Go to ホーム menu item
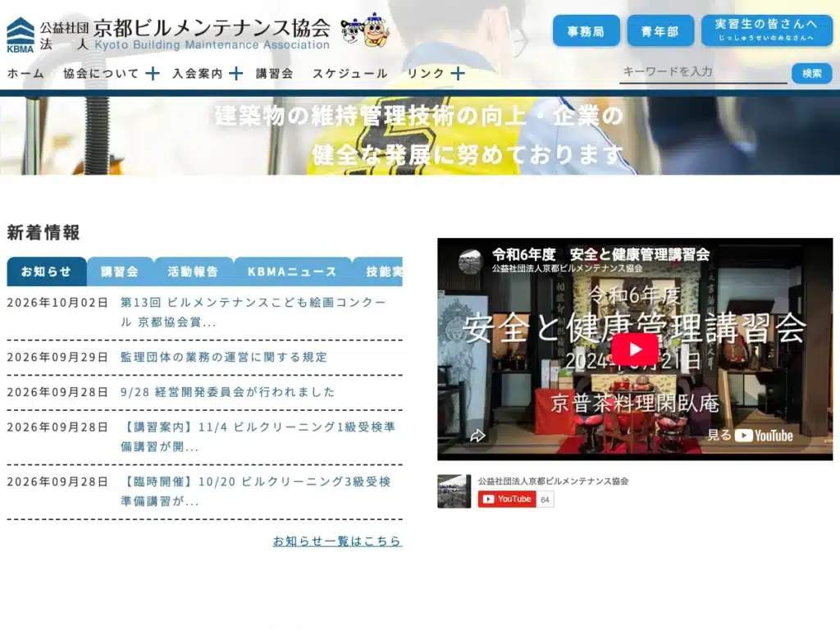Image resolution: width=840 pixels, height=630 pixels. (25, 73)
